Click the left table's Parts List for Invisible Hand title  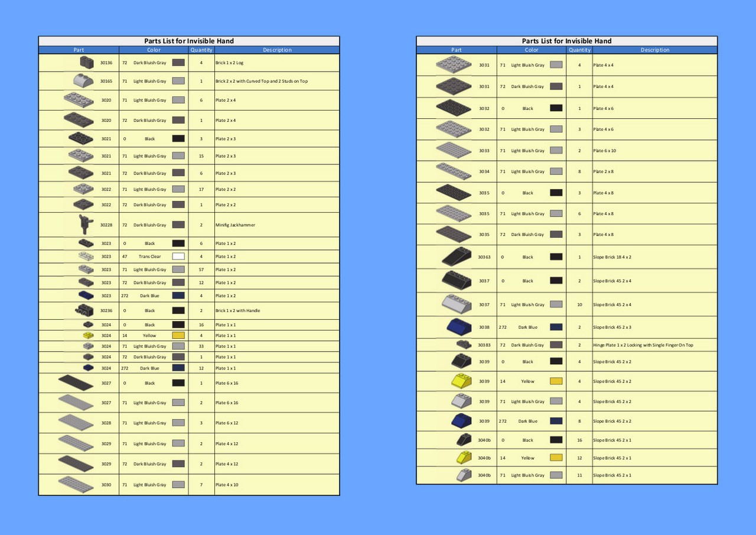[x=189, y=41]
